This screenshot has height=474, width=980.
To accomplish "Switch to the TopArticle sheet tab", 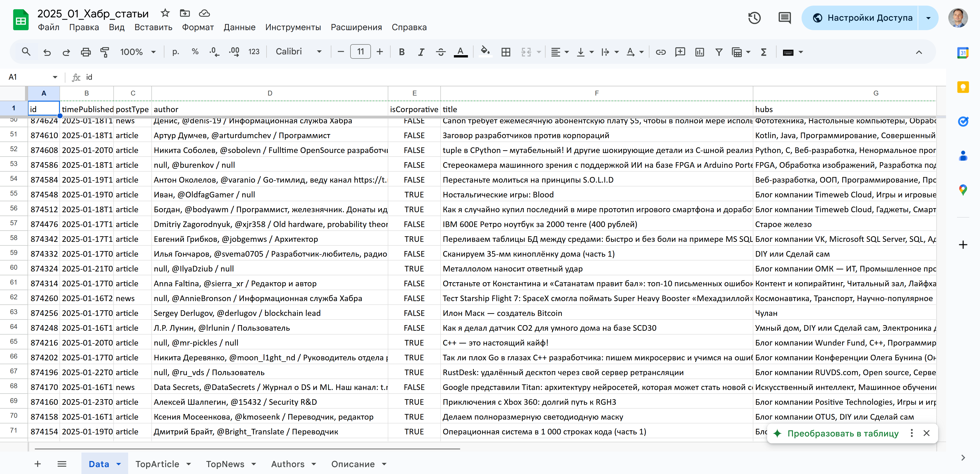I will click(x=157, y=464).
